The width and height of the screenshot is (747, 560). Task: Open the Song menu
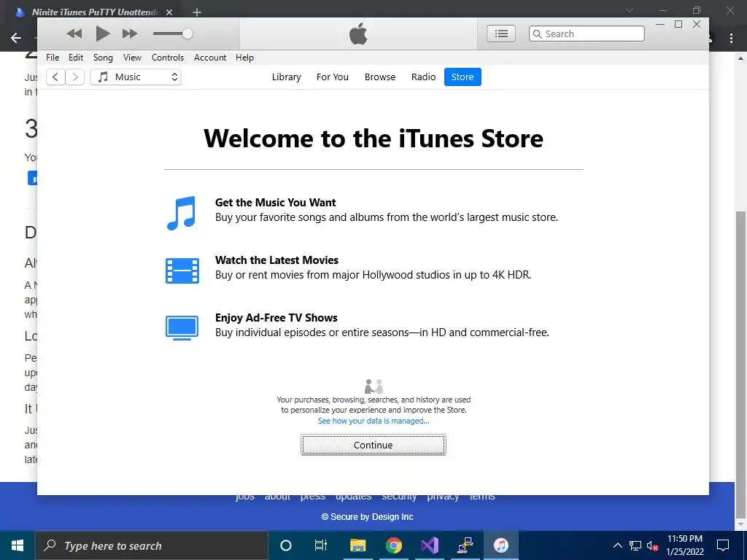tap(103, 58)
